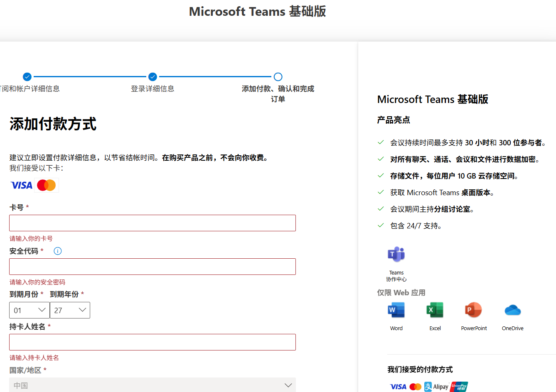Click the 会议期间主持分组讨论室 feature line

click(432, 209)
